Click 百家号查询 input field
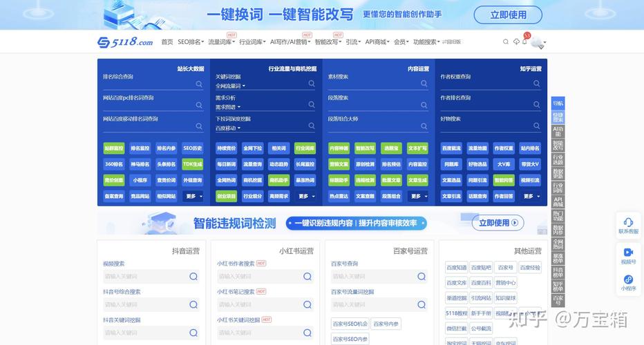The height and width of the screenshot is (345, 644). [379, 277]
